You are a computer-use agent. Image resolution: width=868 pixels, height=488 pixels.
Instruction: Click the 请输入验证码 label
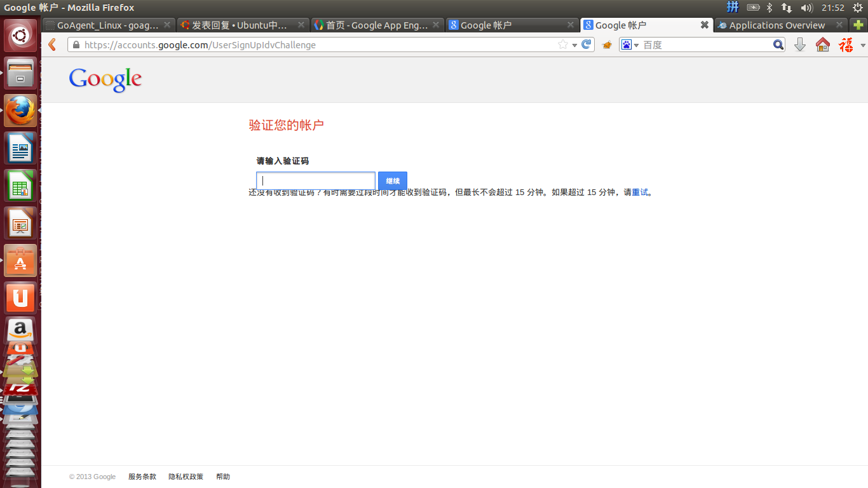(283, 161)
